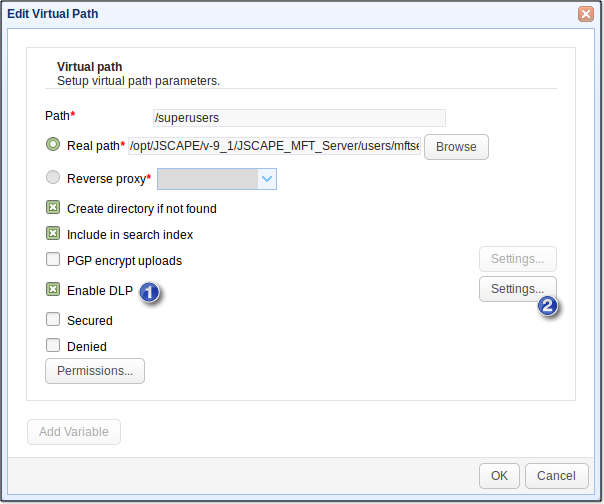
Task: Open DLP Settings button
Action: pos(517,290)
